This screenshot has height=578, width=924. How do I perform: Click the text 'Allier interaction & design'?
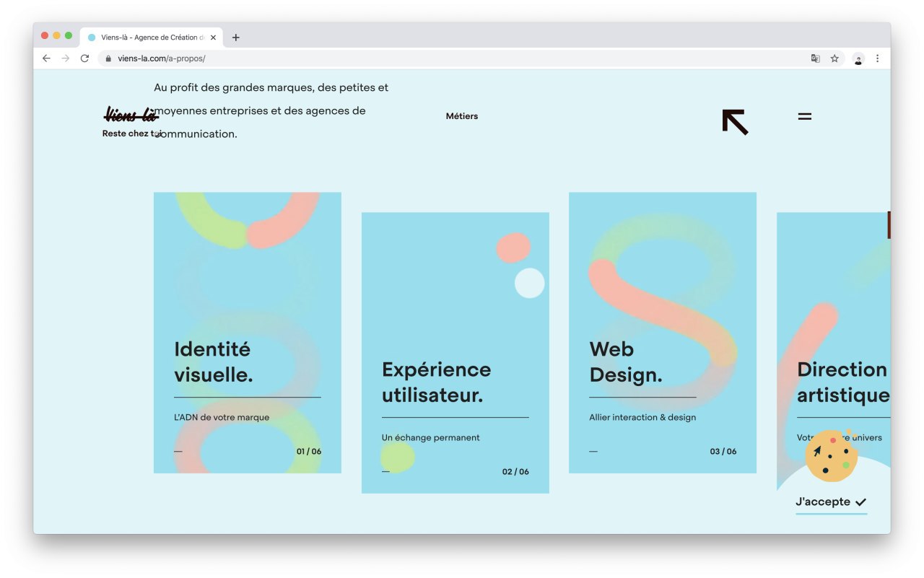click(x=642, y=417)
